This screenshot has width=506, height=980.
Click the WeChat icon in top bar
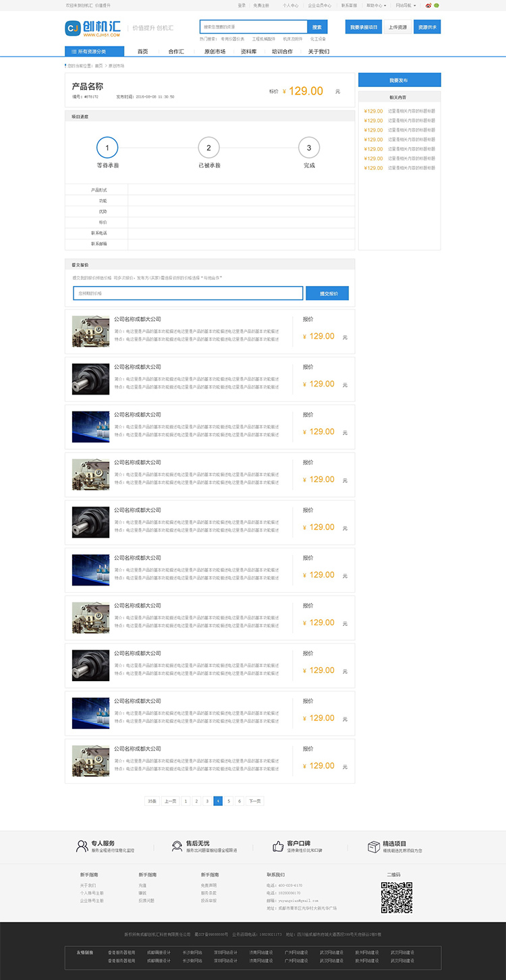point(436,5)
